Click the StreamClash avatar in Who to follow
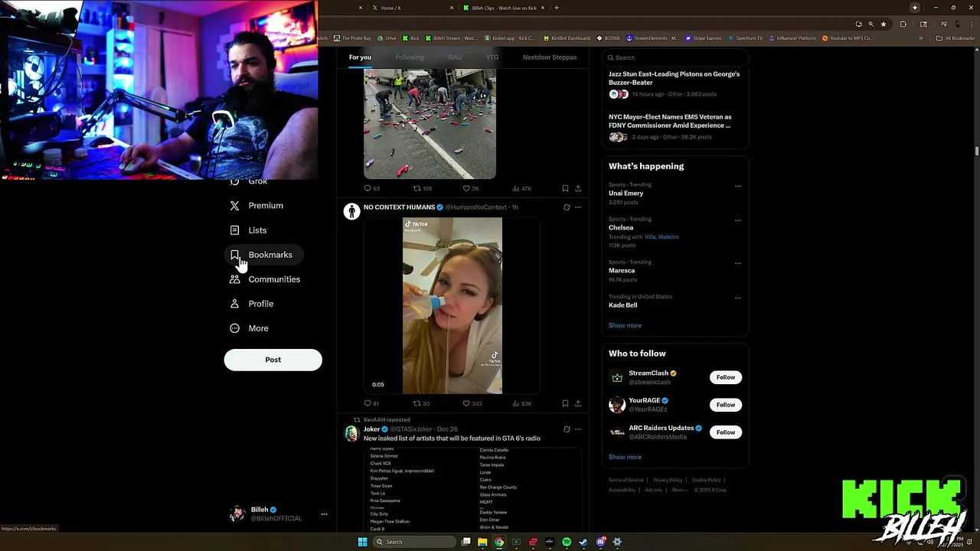 (x=617, y=377)
